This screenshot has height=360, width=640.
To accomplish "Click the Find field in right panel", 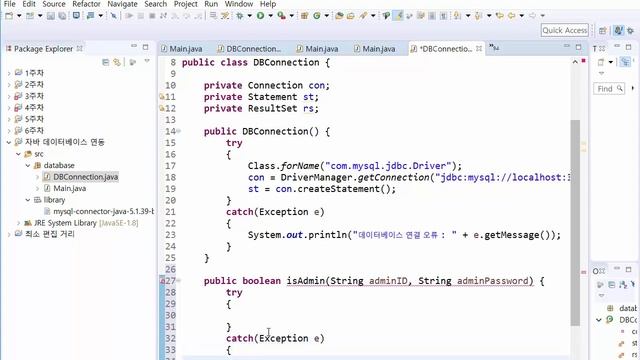I will pos(609,89).
